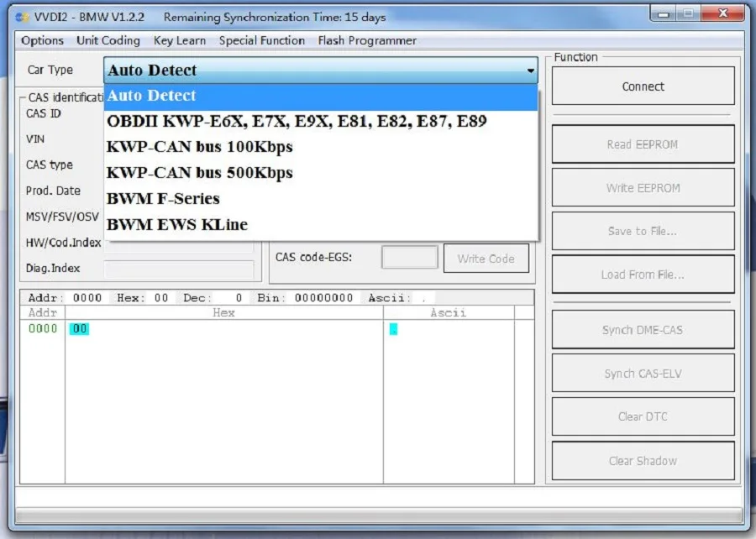Choose BWM F-Series car type
Viewport: 756px width, 539px height.
pyautogui.click(x=321, y=198)
